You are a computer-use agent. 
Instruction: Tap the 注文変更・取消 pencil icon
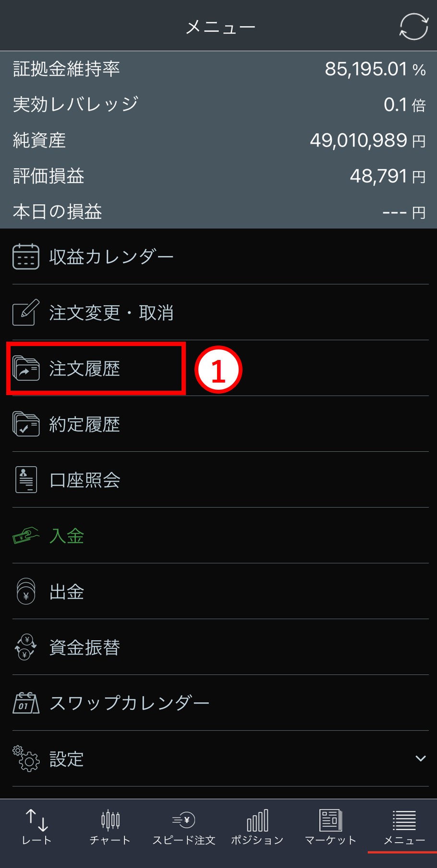coord(26,312)
